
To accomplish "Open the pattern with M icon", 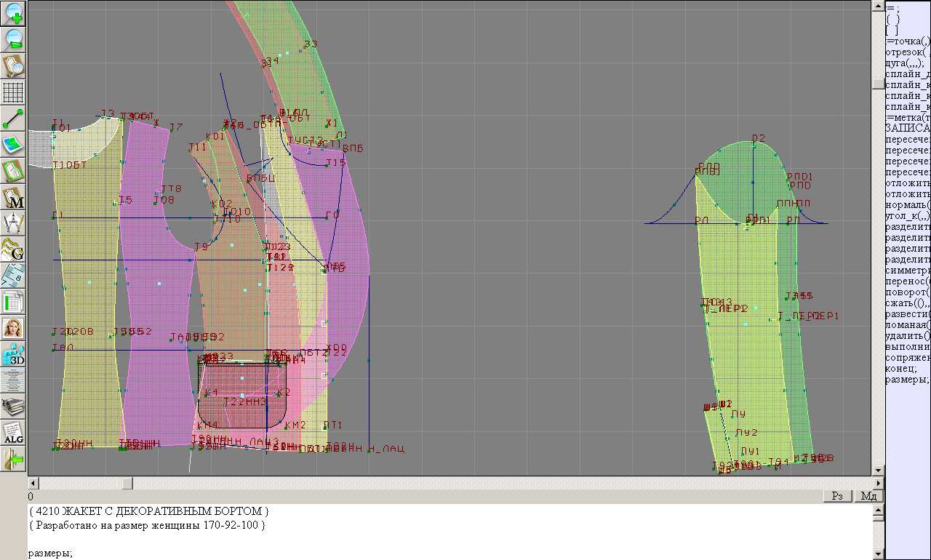I will pyautogui.click(x=14, y=197).
